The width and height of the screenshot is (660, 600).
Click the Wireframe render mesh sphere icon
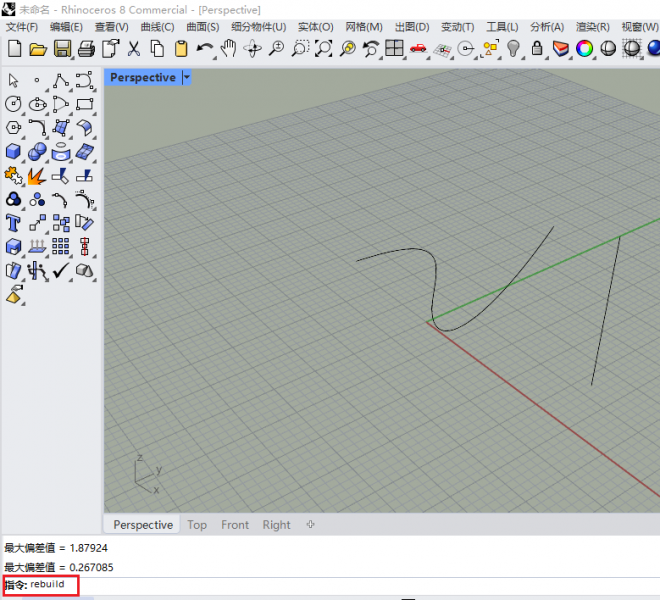point(631,49)
